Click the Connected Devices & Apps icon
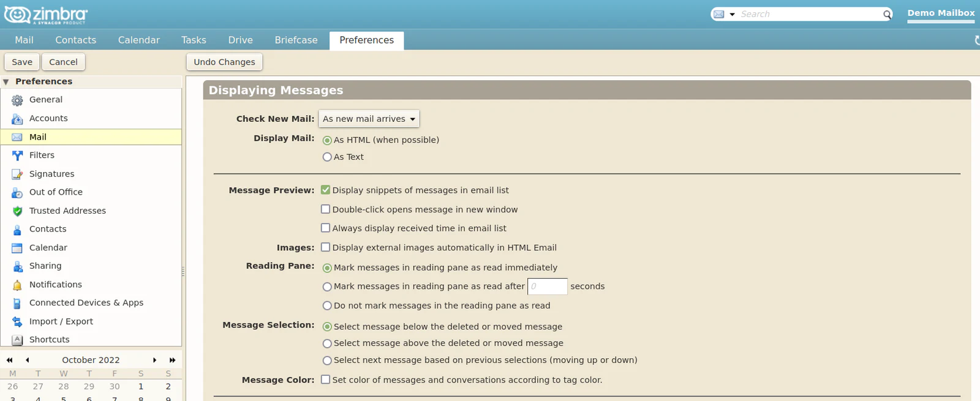Screen dimensions: 980x401 pyautogui.click(x=17, y=303)
